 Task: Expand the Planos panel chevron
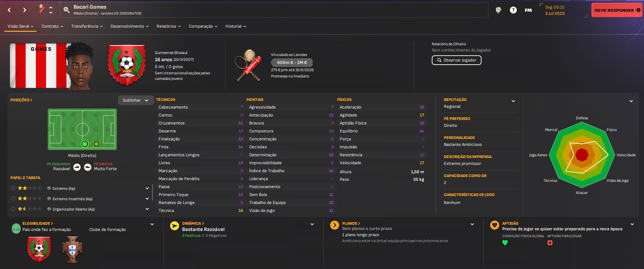coord(472,224)
